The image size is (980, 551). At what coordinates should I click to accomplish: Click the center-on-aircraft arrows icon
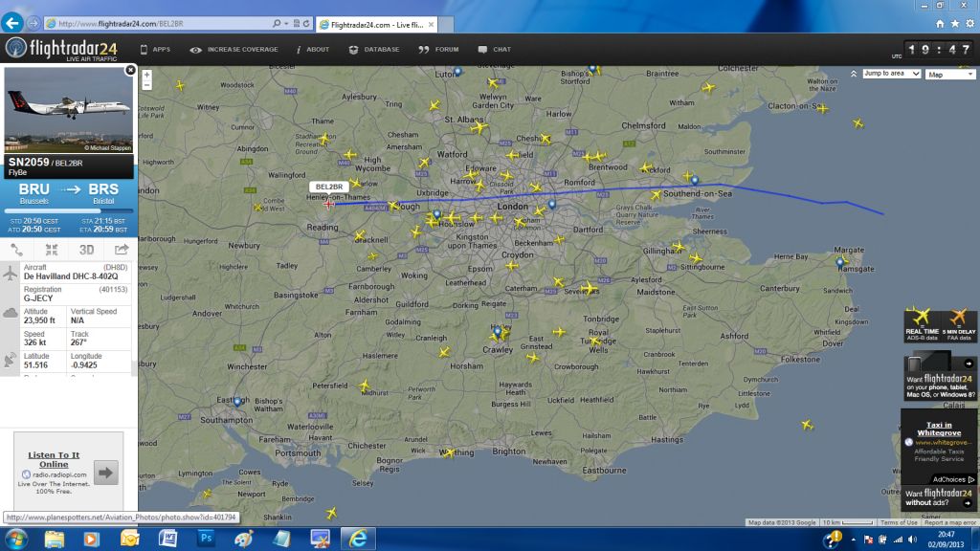[52, 250]
